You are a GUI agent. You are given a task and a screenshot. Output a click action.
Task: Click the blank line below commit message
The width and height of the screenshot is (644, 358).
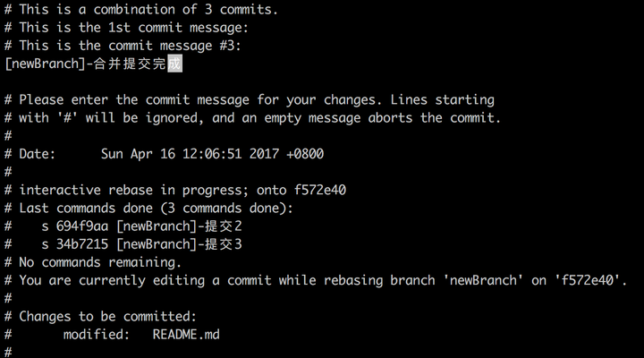322,81
